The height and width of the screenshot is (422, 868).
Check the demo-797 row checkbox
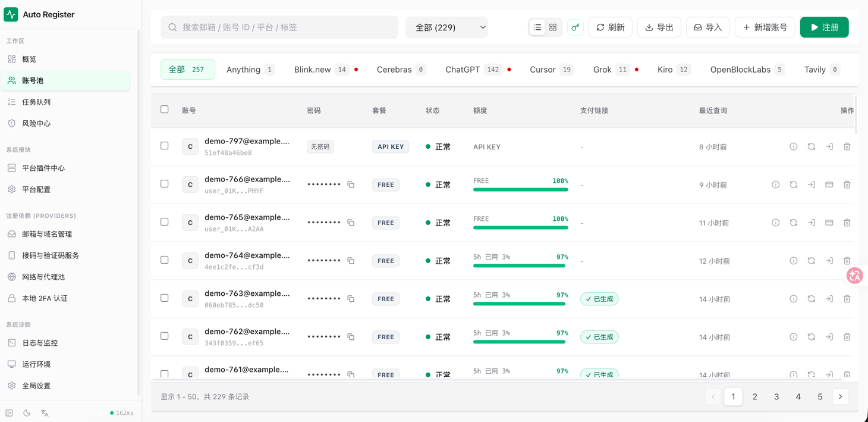pyautogui.click(x=165, y=146)
